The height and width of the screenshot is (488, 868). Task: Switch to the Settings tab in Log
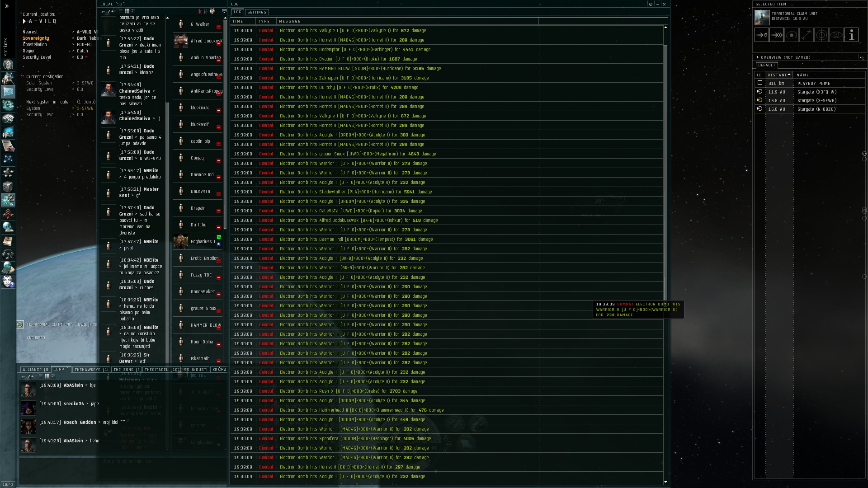(x=256, y=12)
